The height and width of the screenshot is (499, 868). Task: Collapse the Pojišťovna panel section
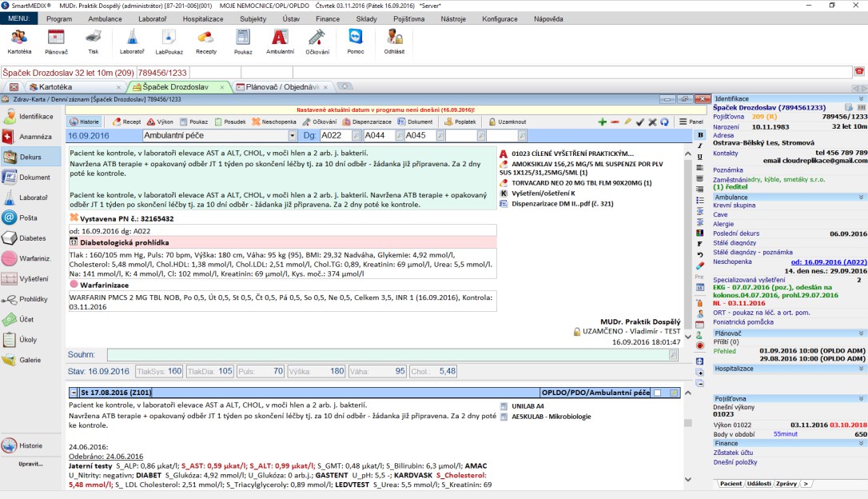click(x=861, y=399)
